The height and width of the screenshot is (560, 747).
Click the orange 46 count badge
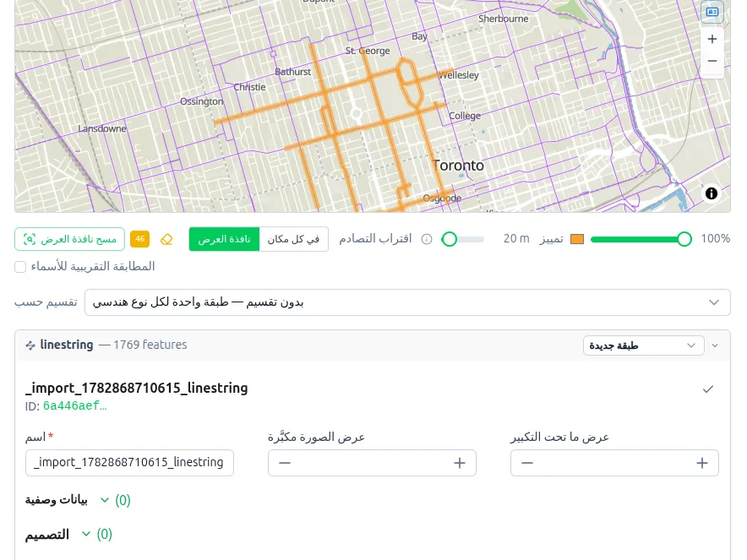point(139,239)
